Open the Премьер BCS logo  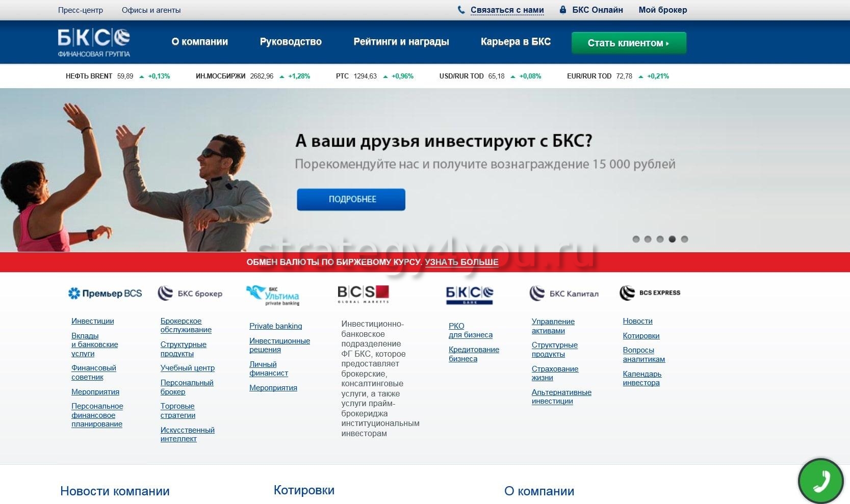(105, 294)
